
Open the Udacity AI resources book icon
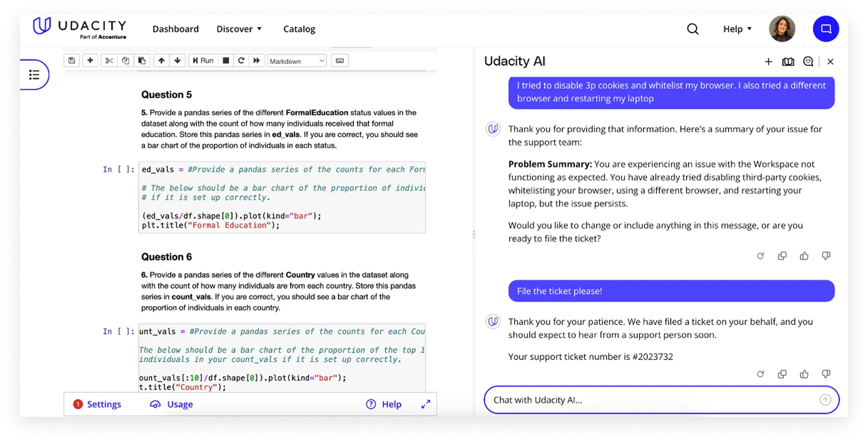tap(788, 61)
